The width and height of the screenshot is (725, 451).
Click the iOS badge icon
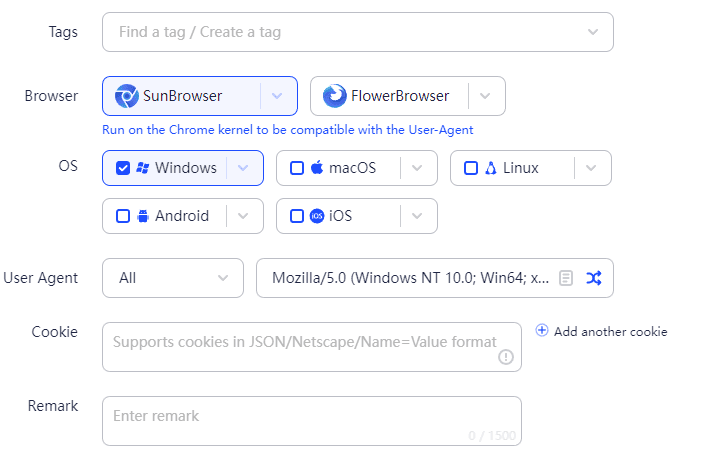pyautogui.click(x=317, y=216)
